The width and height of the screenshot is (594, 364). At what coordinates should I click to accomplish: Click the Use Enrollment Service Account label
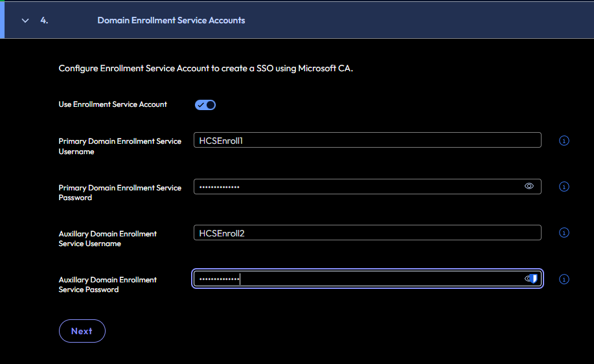point(113,104)
